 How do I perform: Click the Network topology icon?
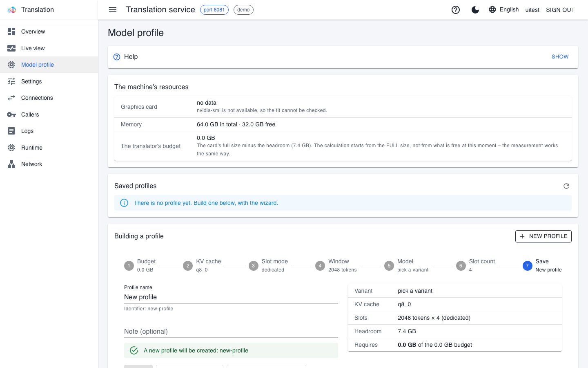pyautogui.click(x=11, y=164)
